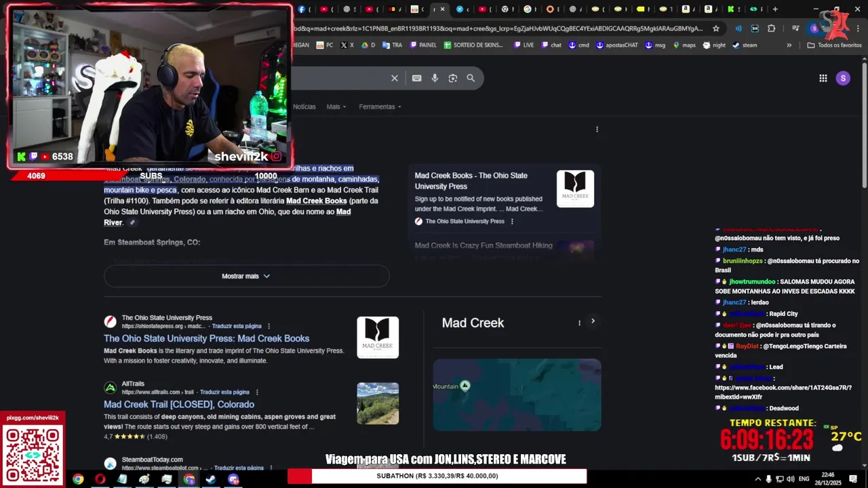
Task: Open the AllTrails trail photo thumbnail
Action: point(378,403)
